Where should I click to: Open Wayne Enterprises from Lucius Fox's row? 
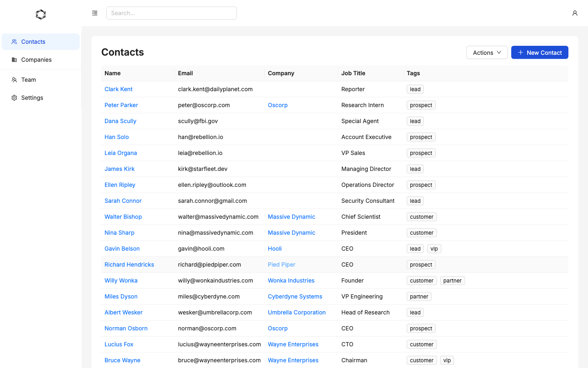[x=293, y=344]
